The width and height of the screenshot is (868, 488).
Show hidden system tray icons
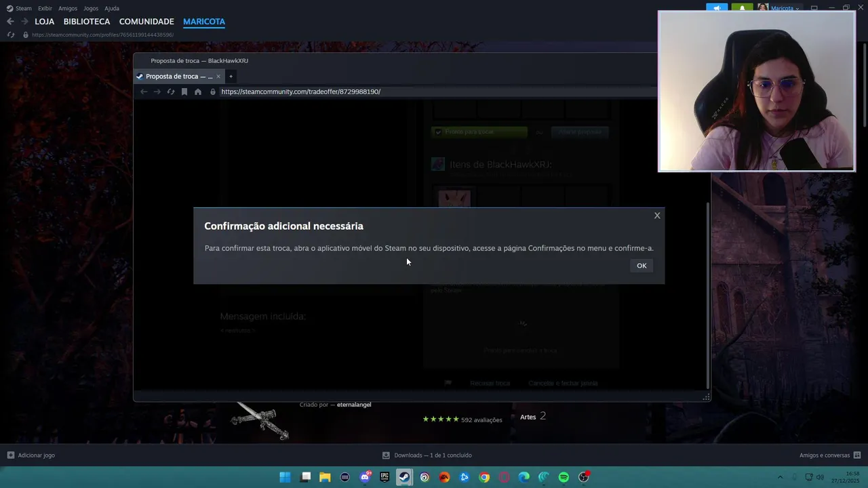point(780,477)
